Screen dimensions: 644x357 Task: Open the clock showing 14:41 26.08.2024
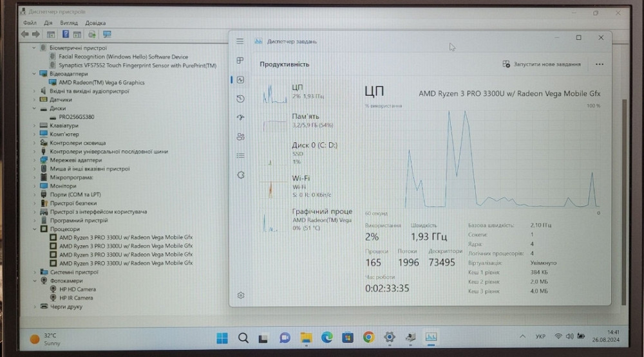[x=606, y=336]
